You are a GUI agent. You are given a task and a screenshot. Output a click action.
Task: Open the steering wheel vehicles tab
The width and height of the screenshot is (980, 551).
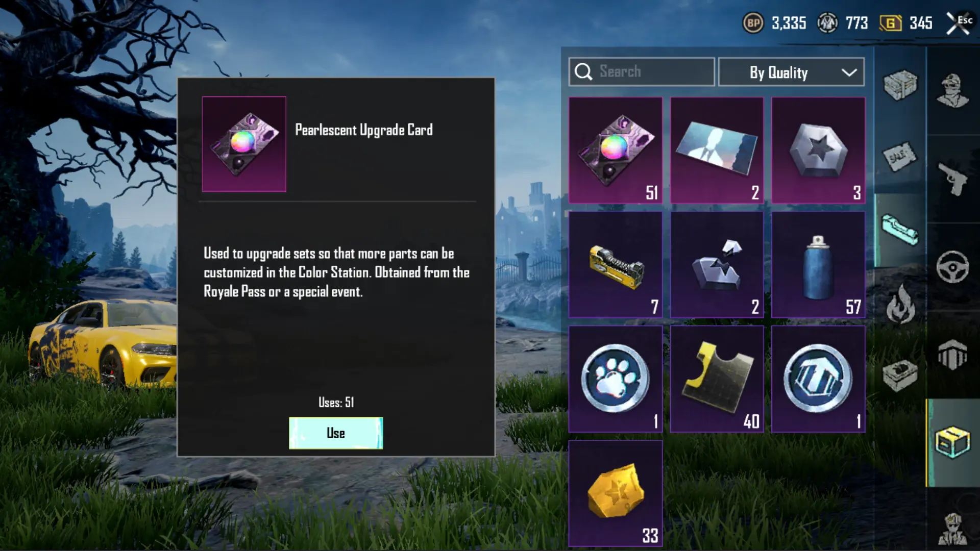click(953, 267)
